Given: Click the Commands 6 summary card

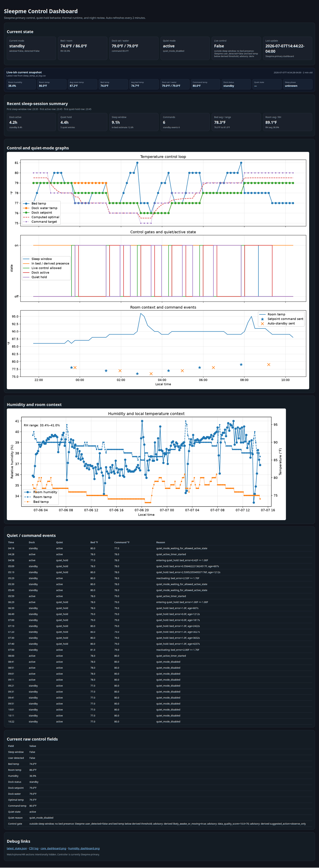Looking at the screenshot, I should click(x=185, y=122).
